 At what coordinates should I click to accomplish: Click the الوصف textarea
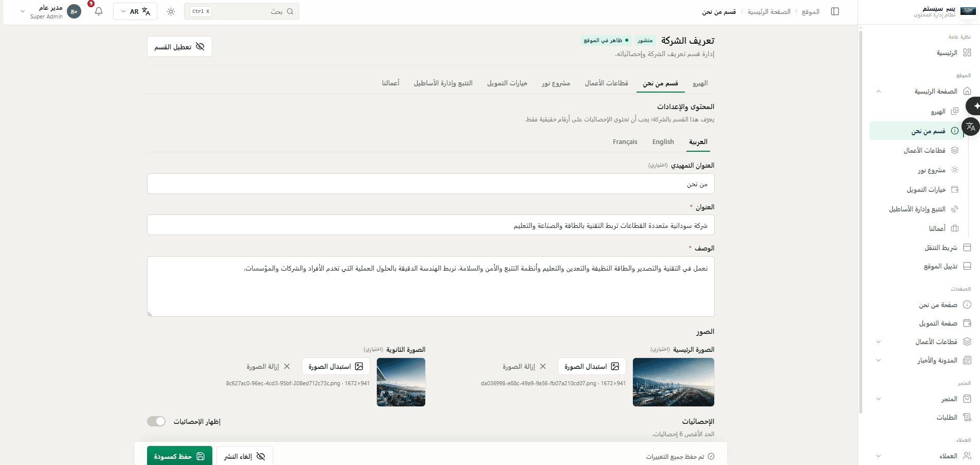pos(431,287)
